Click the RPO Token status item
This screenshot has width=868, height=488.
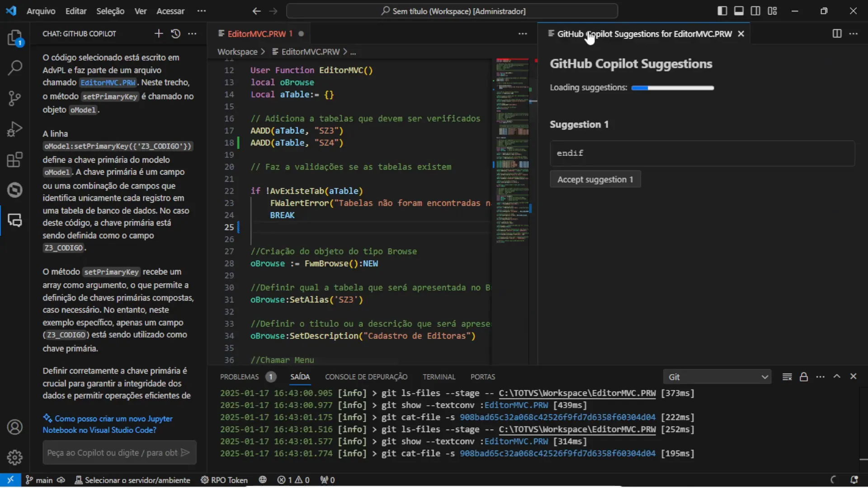224,480
